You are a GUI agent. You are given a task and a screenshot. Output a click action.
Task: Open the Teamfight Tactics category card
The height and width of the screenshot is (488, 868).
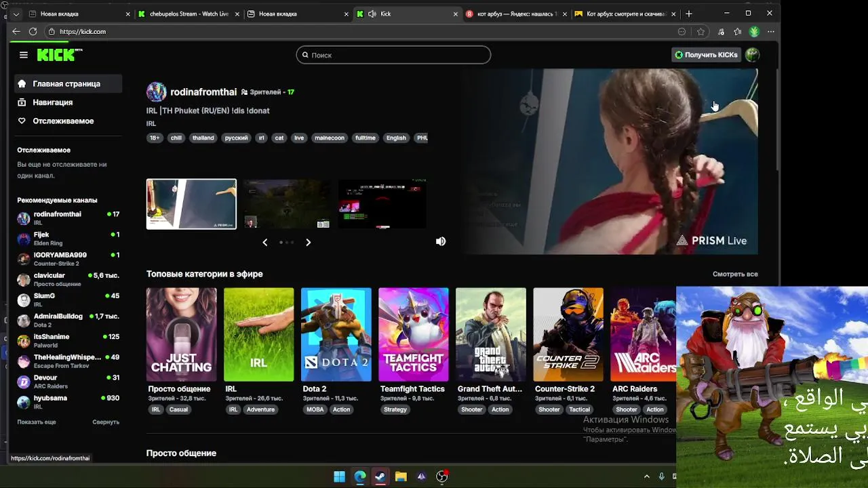(414, 335)
